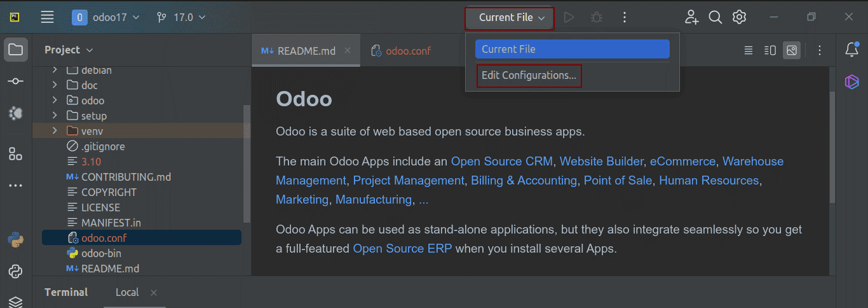This screenshot has width=868, height=308.
Task: Close the README.md tab
Action: click(x=348, y=51)
